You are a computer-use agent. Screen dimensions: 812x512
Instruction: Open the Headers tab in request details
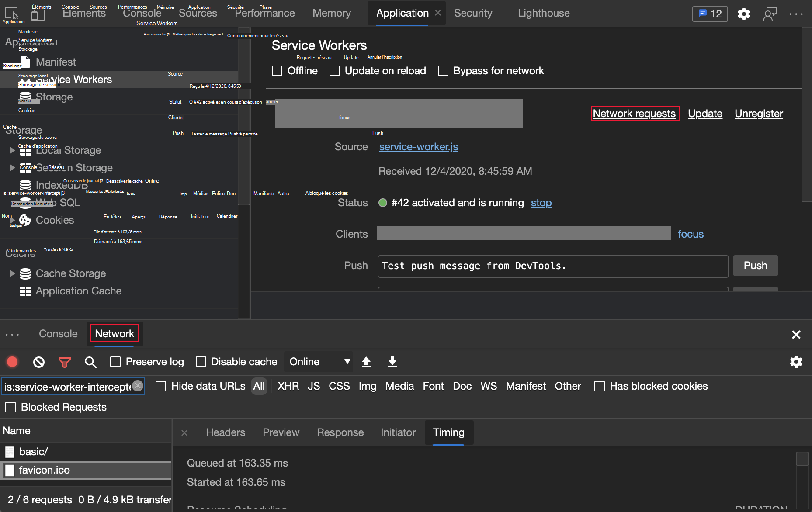(x=226, y=432)
